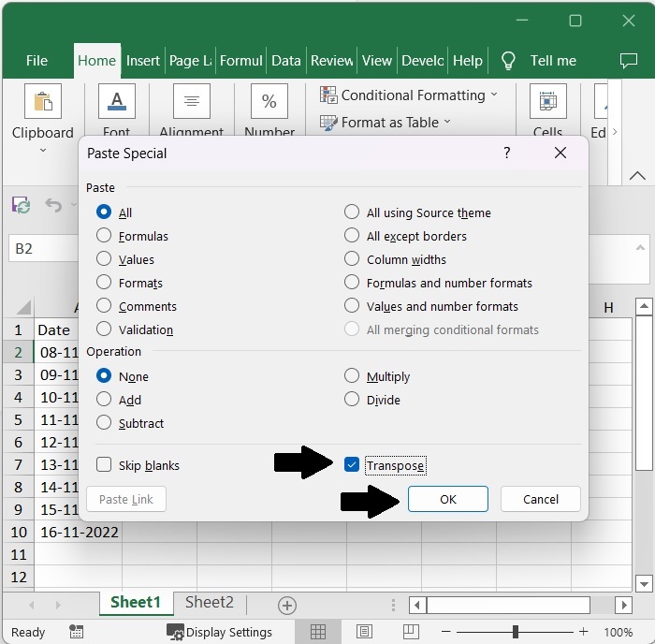Click Cancel in Paste Special
655x644 pixels.
[541, 499]
